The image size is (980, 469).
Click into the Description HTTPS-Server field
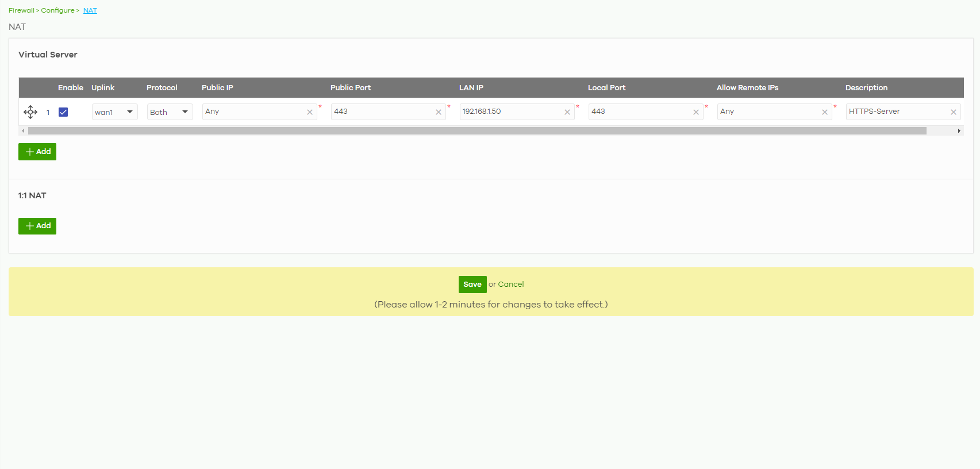[896, 112]
